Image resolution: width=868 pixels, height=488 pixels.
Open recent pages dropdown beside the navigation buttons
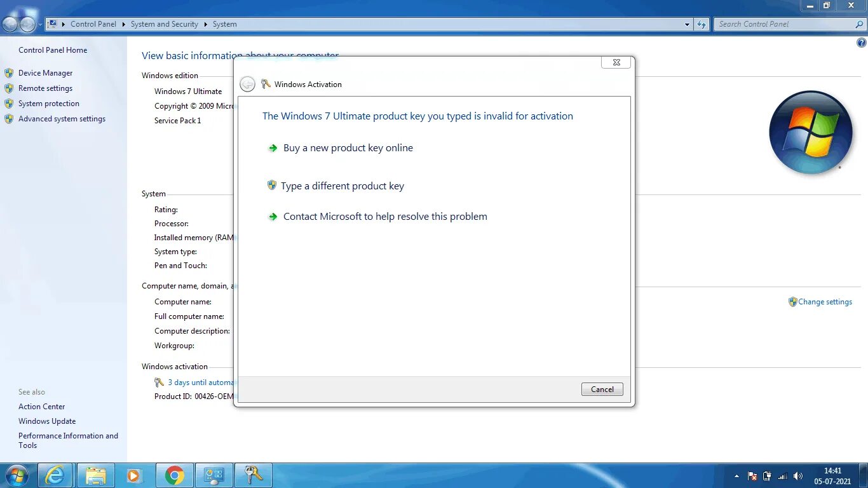(x=41, y=25)
